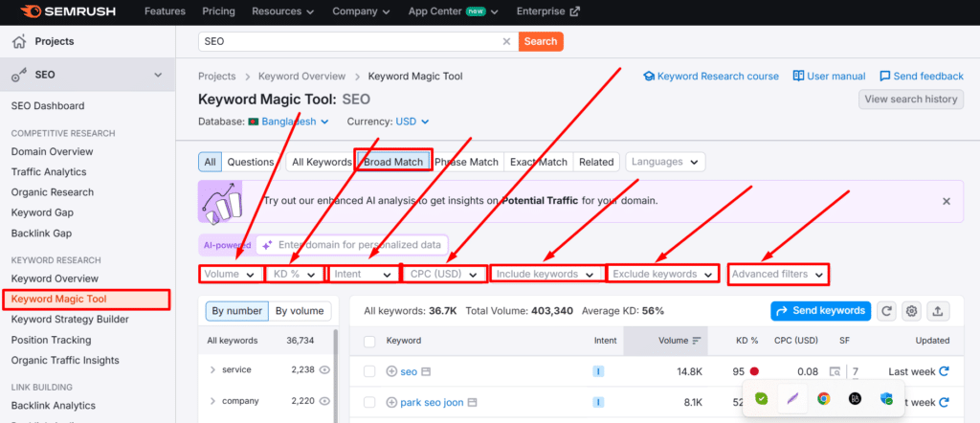Refresh the keyword list with reload button

click(x=887, y=310)
